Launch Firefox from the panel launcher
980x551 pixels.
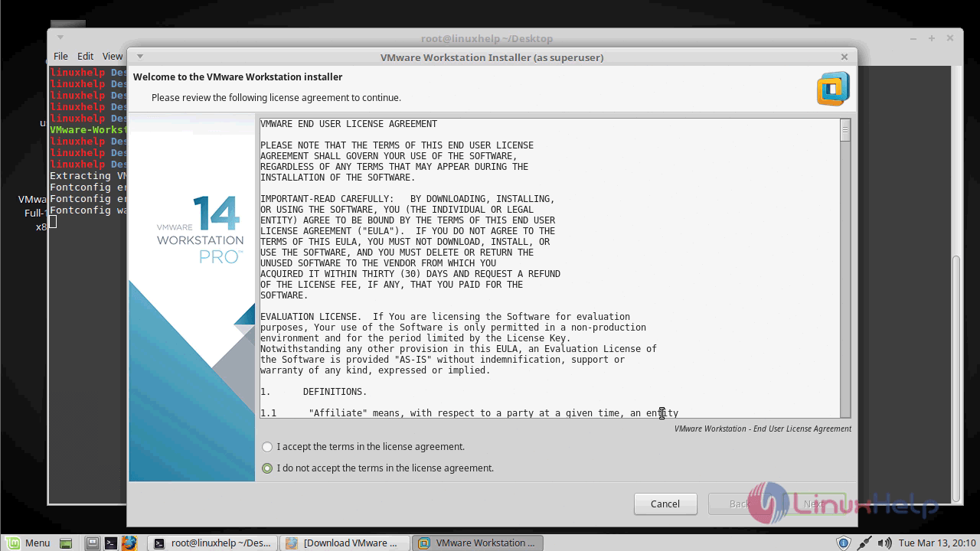(x=129, y=543)
